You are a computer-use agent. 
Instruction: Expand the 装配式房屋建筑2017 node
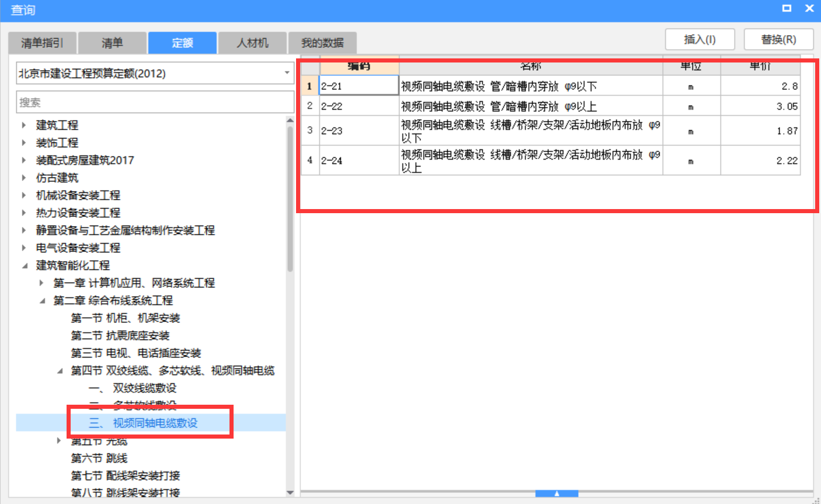click(x=24, y=160)
